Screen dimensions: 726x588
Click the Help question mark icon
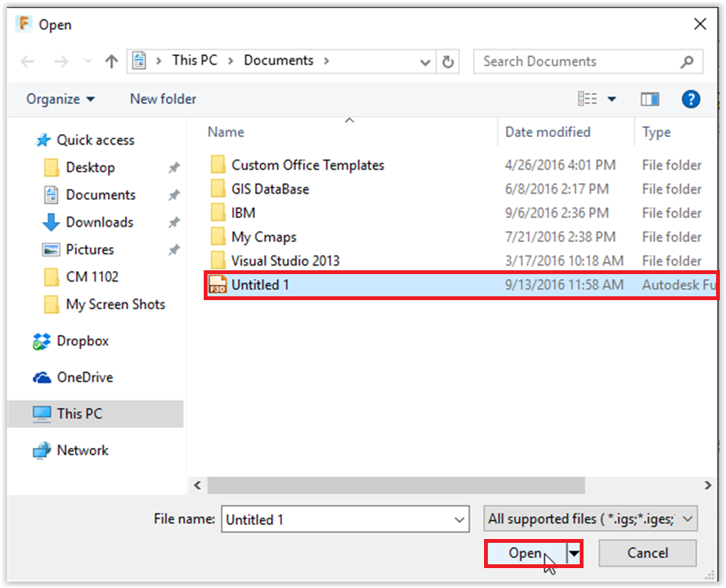point(691,99)
